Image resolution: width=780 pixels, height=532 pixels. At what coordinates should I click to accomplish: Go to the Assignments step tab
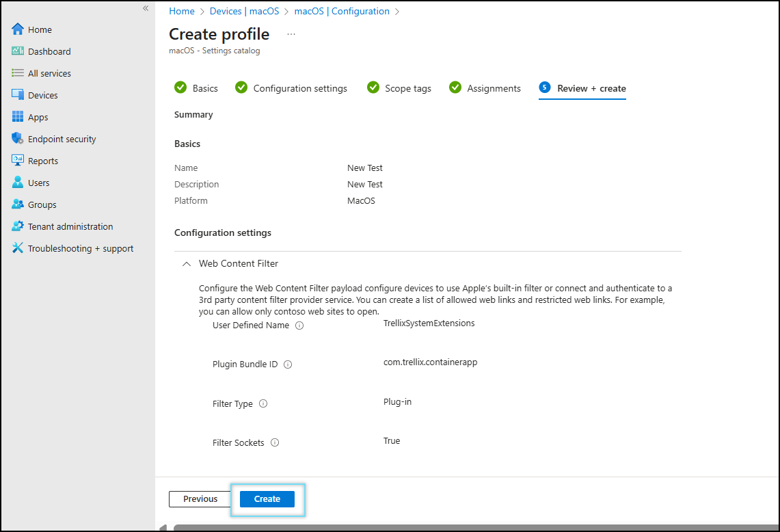pyautogui.click(x=493, y=88)
